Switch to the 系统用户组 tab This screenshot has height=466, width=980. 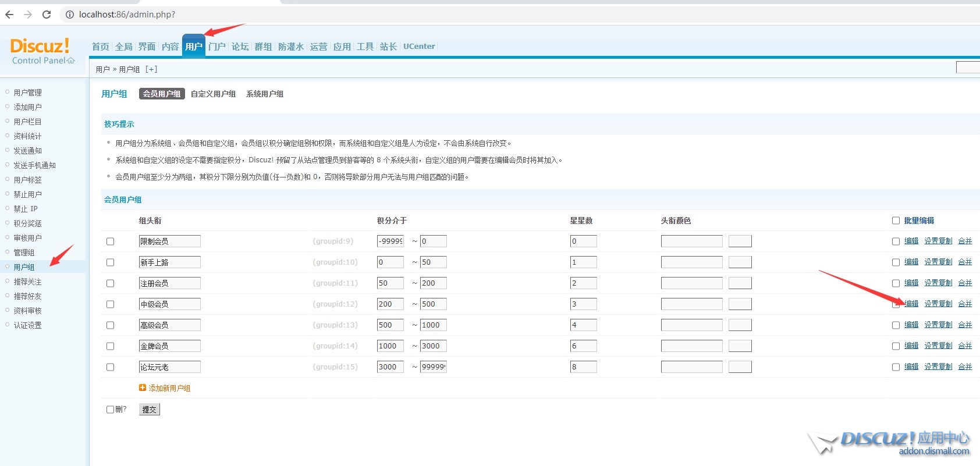tap(265, 94)
